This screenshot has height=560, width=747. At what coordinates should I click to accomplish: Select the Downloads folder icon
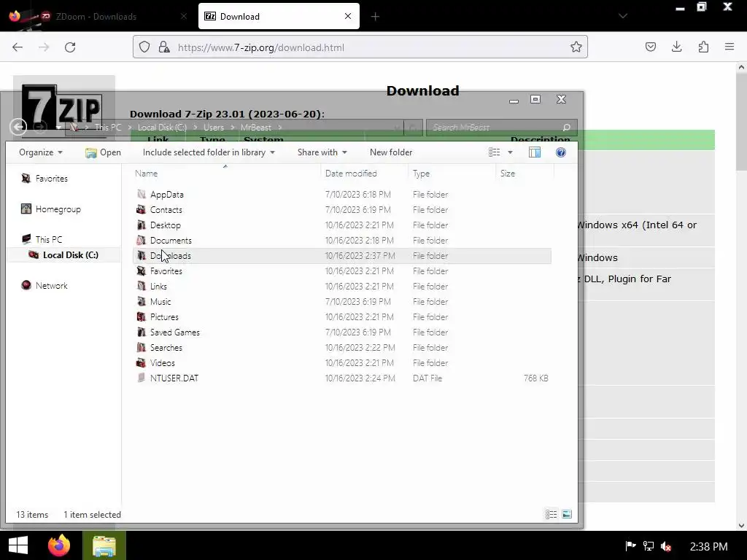point(141,255)
